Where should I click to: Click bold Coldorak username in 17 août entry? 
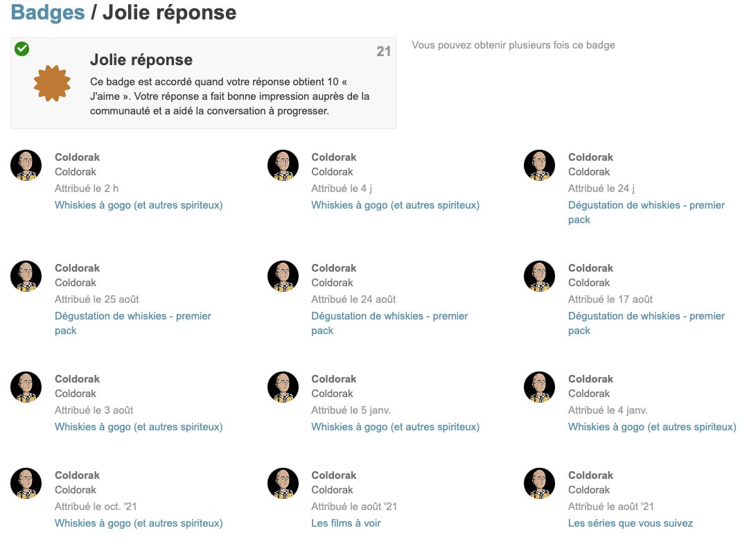(590, 268)
